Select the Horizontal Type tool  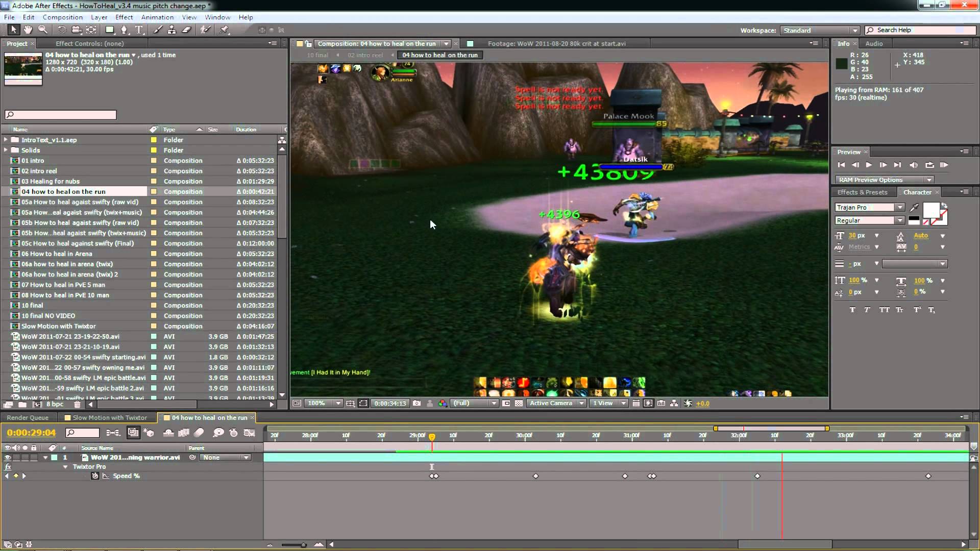point(139,30)
